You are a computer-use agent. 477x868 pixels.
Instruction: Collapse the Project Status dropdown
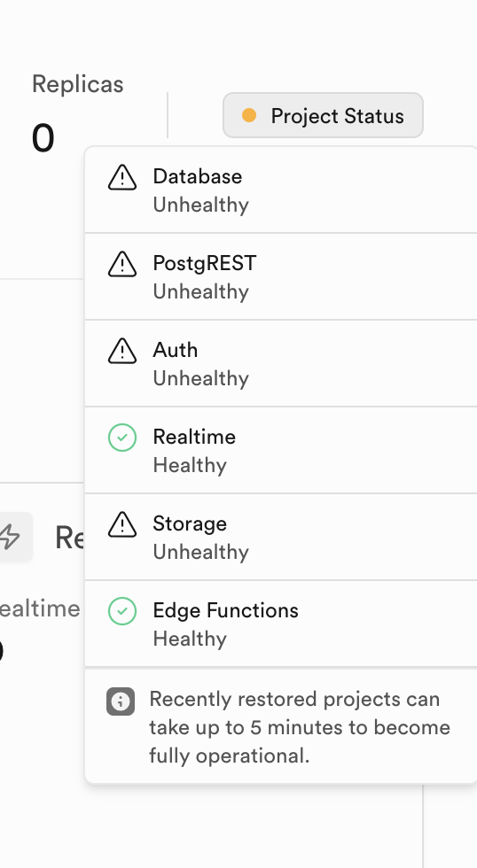(323, 115)
